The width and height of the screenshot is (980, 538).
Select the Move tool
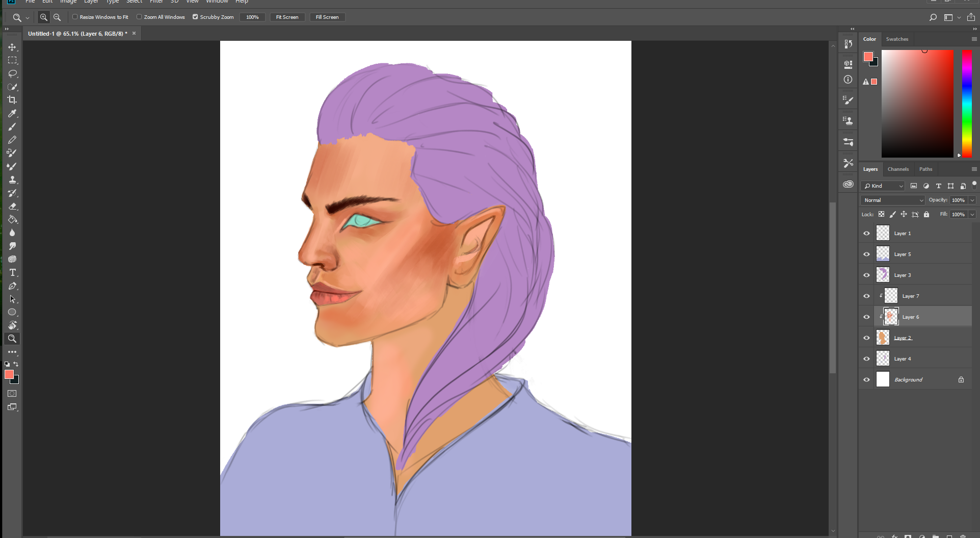[x=12, y=47]
